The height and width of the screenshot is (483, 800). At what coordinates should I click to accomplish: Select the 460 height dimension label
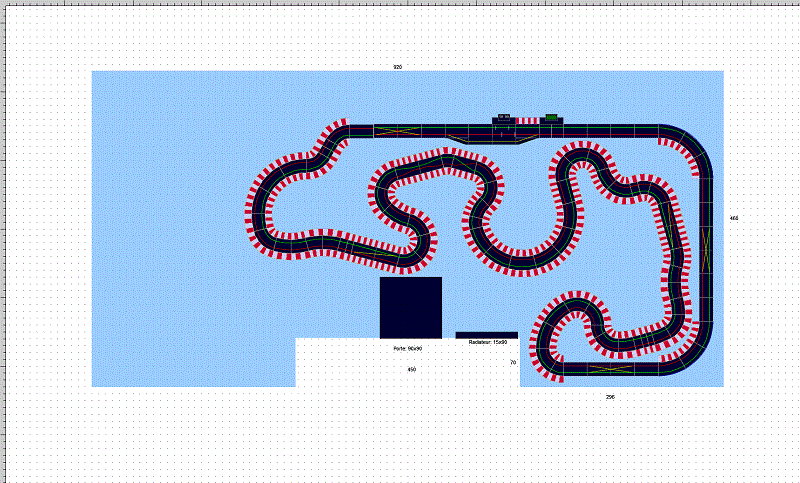tap(734, 218)
